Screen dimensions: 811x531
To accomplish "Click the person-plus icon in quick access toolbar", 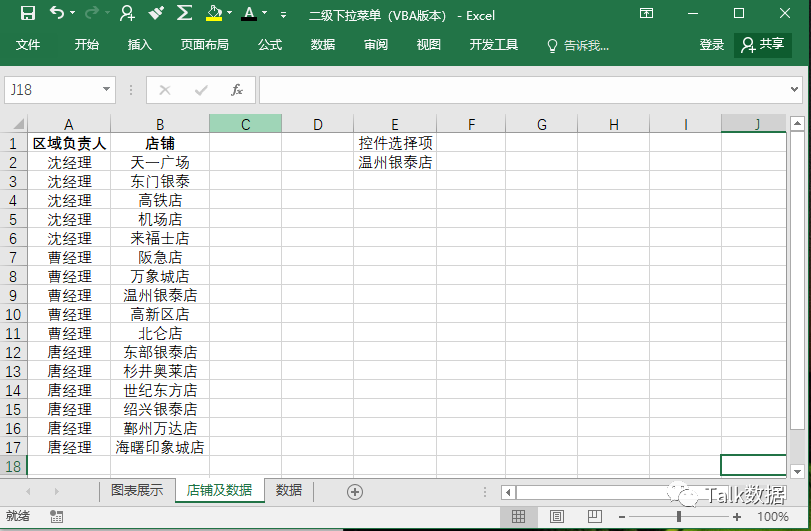I will (127, 13).
